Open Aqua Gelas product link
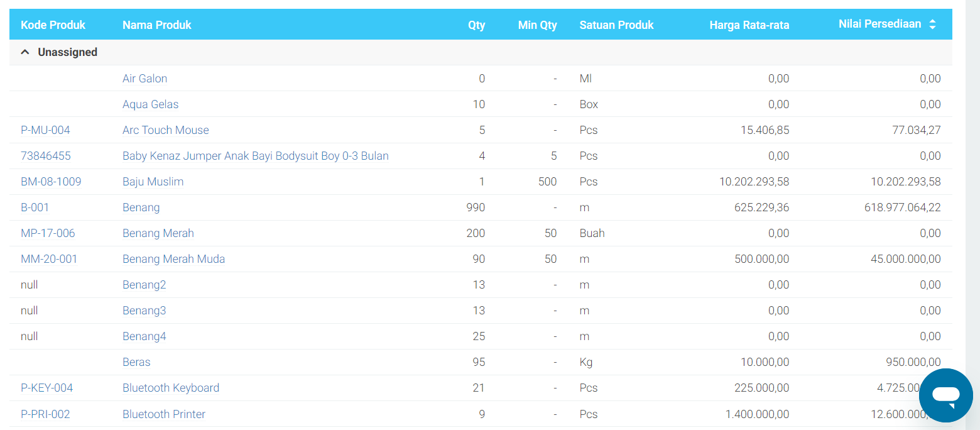The height and width of the screenshot is (430, 980). [x=150, y=104]
